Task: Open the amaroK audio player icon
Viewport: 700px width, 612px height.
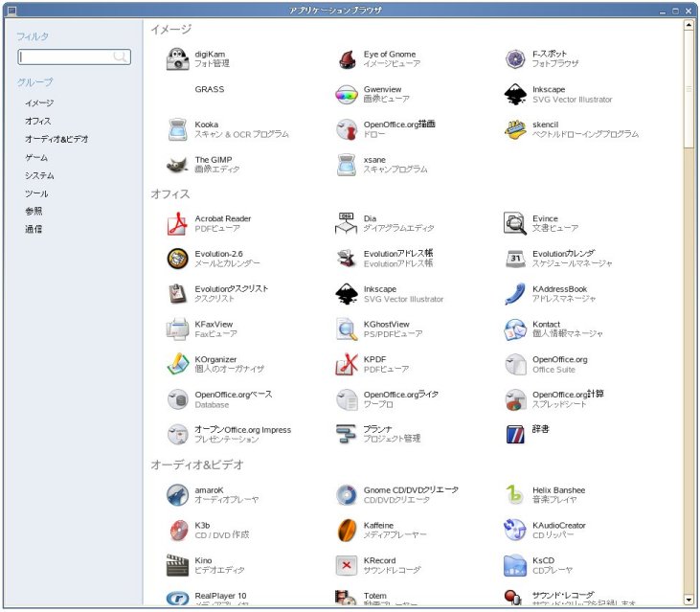Action: [x=178, y=495]
